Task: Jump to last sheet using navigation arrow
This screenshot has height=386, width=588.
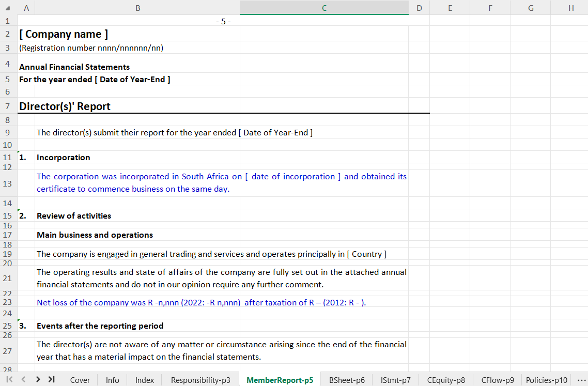Action: pos(51,380)
